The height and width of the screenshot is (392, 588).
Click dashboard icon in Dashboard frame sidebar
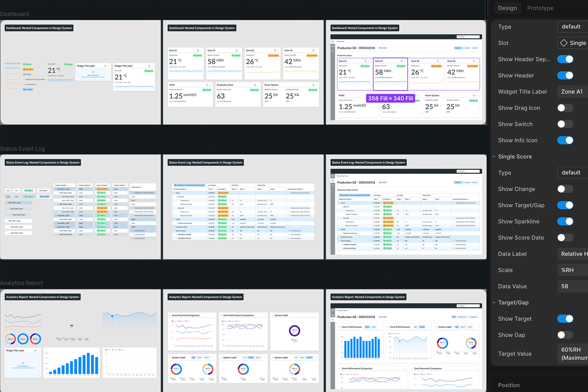[333, 41]
